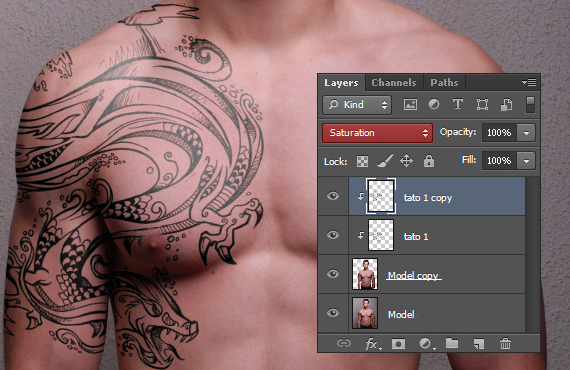
Task: Click Link layers chain icon
Action: click(x=344, y=343)
